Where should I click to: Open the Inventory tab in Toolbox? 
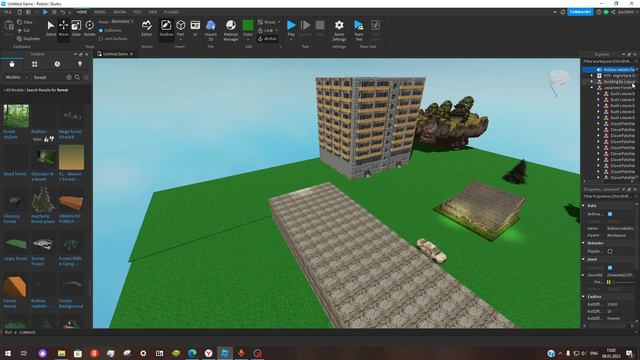tap(35, 64)
